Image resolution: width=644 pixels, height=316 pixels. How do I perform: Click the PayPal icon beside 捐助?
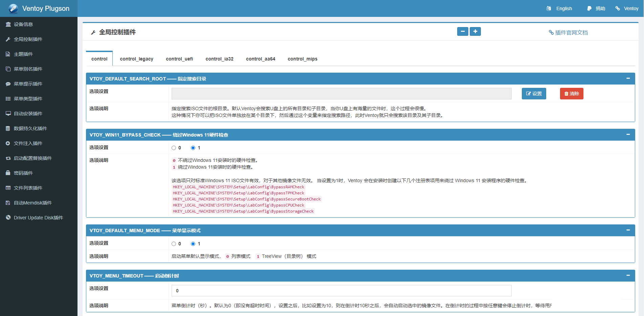[x=589, y=8]
